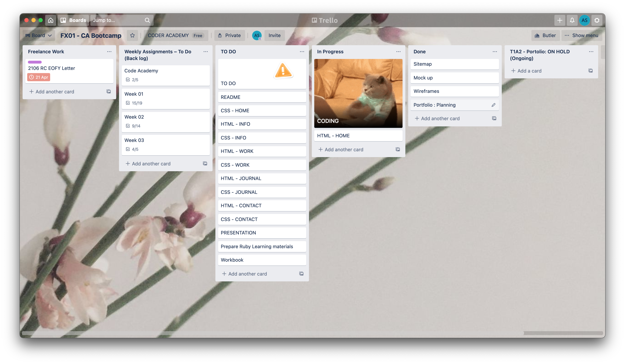The height and width of the screenshot is (364, 625).
Task: Star the FX01 - CA Bootcamp board
Action: pyautogui.click(x=132, y=35)
